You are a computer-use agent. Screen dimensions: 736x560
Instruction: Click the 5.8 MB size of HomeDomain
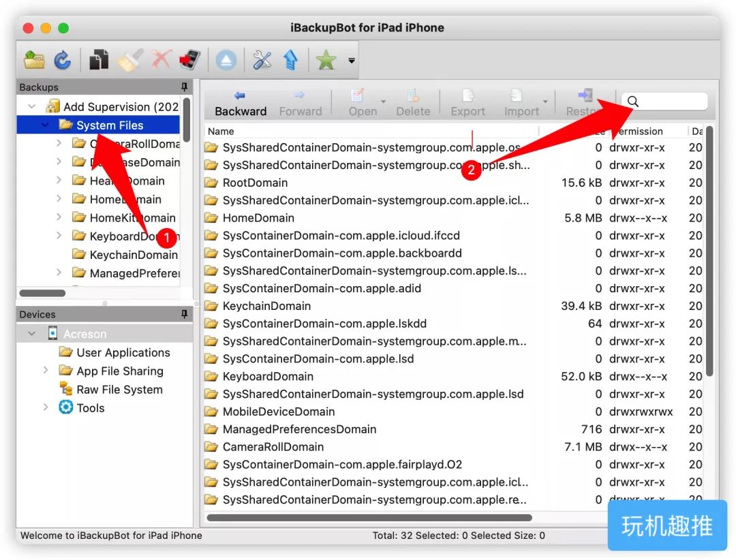point(583,218)
